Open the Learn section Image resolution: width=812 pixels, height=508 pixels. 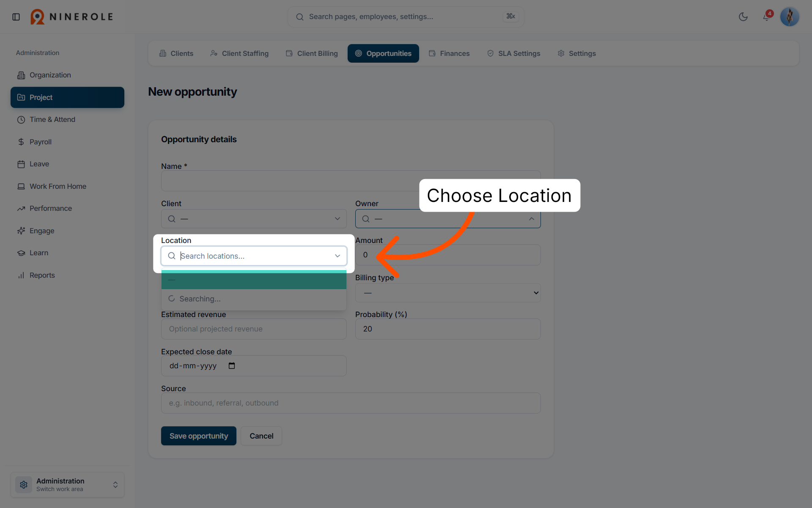pyautogui.click(x=67, y=253)
